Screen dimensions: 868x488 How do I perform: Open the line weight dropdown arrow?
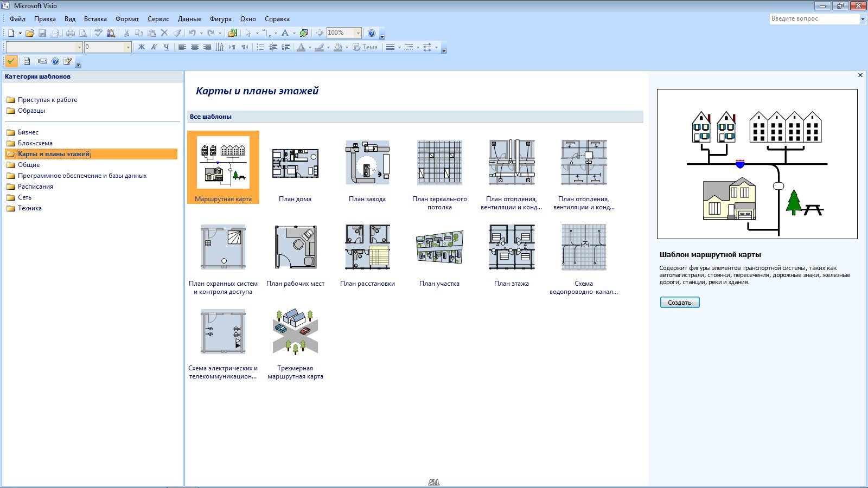(x=399, y=47)
